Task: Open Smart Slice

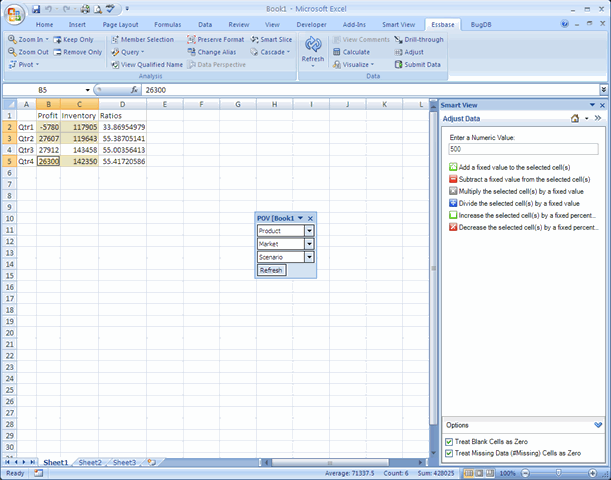Action: 271,39
